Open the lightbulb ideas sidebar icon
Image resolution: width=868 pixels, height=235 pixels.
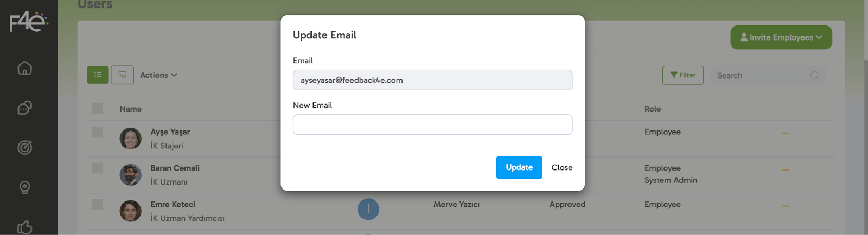pyautogui.click(x=25, y=187)
